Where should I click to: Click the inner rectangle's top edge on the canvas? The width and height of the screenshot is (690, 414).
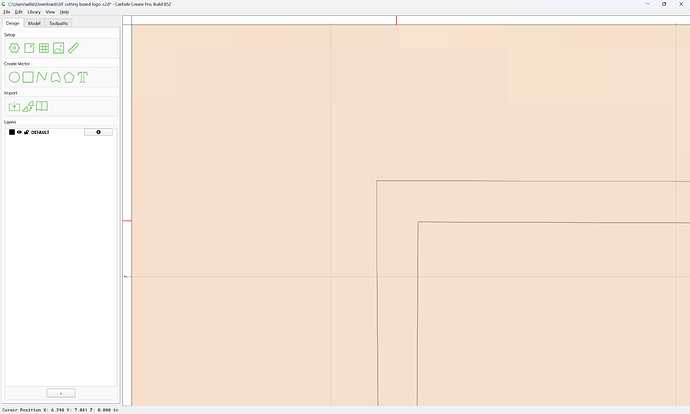(554, 222)
